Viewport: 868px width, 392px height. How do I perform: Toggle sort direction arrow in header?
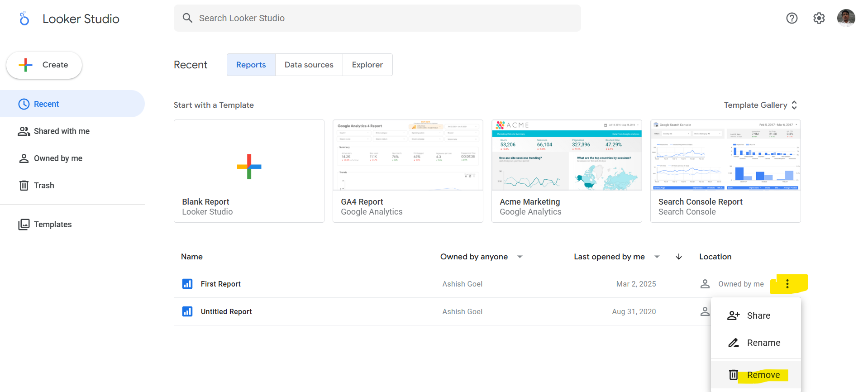(x=678, y=257)
